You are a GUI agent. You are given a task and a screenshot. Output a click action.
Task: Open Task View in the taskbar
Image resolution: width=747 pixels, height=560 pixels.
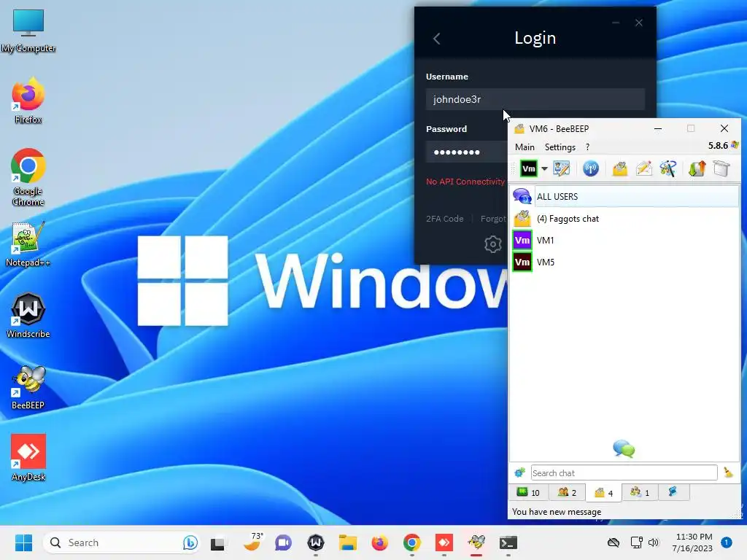(x=217, y=542)
